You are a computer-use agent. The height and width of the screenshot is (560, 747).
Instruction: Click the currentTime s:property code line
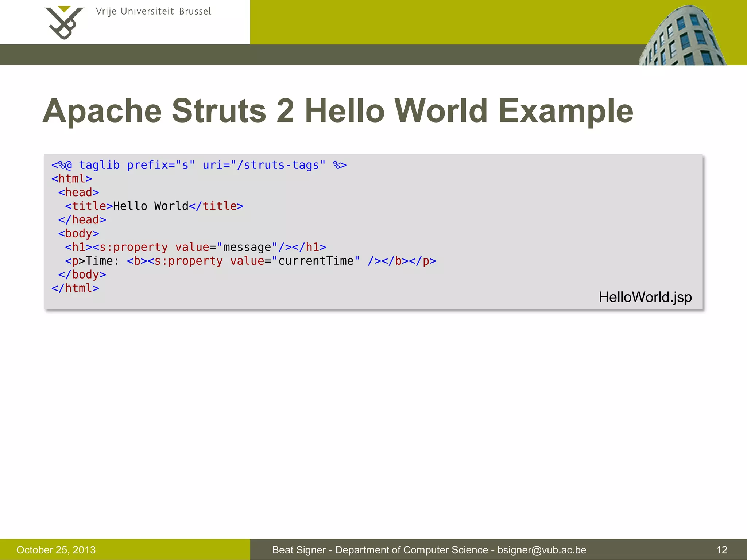(251, 261)
